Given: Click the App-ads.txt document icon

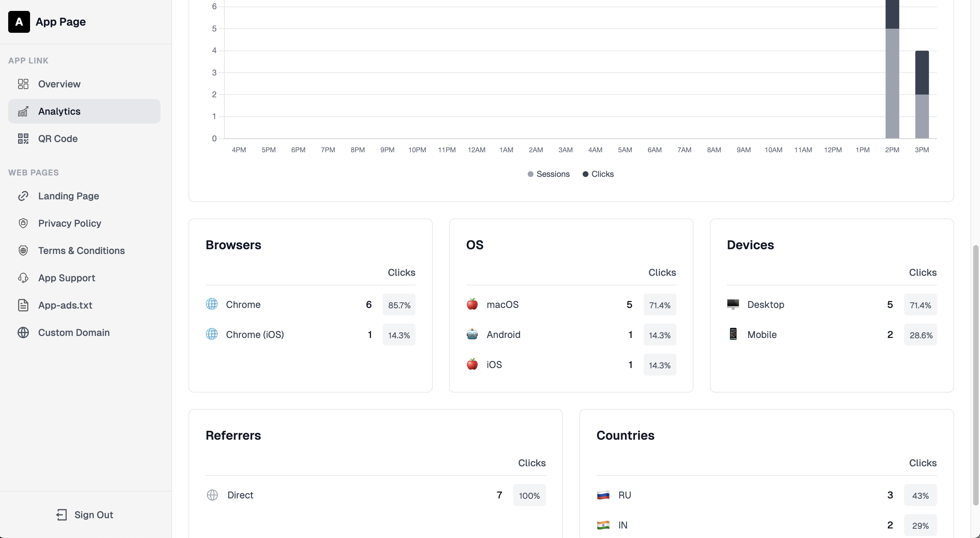Looking at the screenshot, I should [x=23, y=305].
